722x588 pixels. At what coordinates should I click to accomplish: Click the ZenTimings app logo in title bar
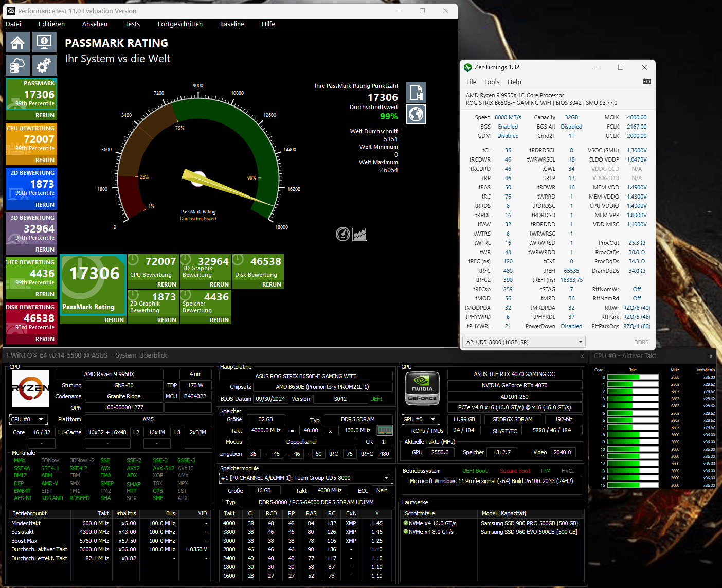[x=467, y=67]
